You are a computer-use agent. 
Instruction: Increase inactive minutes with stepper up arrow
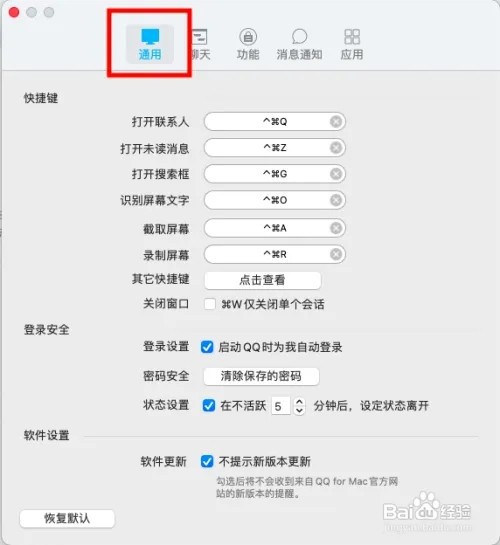point(299,401)
